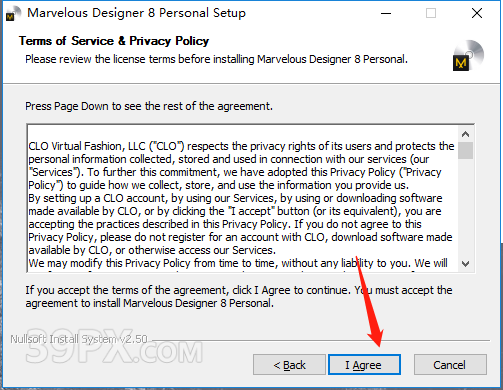Click the license box scroll-down arrow
Image resolution: width=503 pixels, height=390 pixels.
click(x=466, y=264)
